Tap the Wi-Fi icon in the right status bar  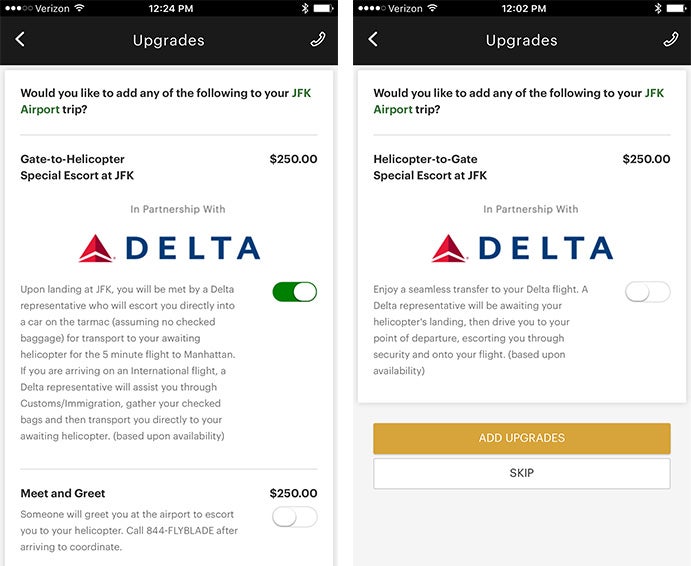point(433,8)
